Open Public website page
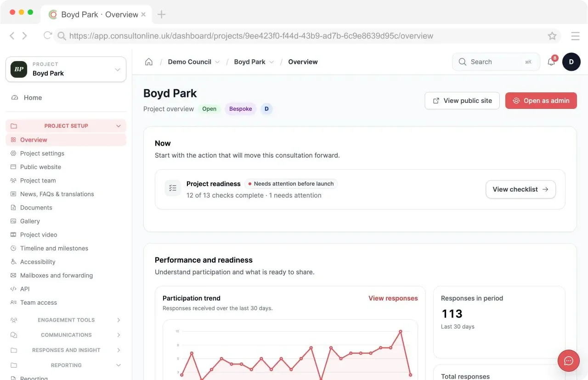The width and height of the screenshot is (588, 380). (x=66, y=167)
